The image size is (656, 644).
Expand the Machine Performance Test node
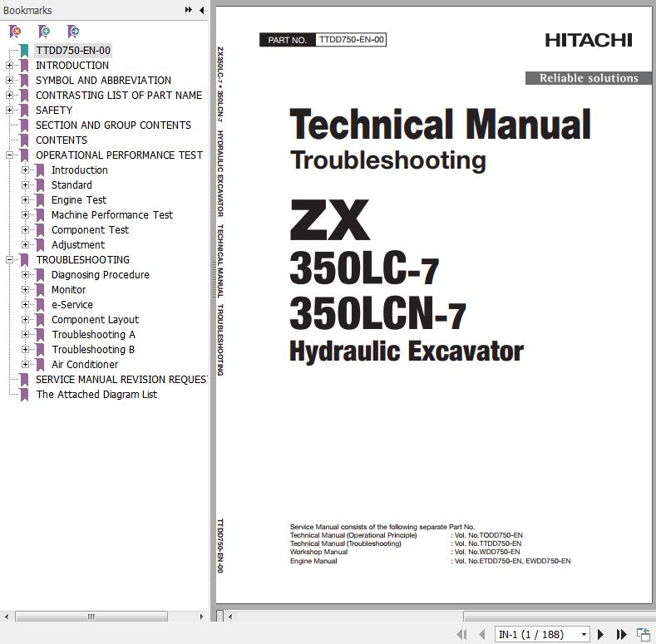coord(25,215)
